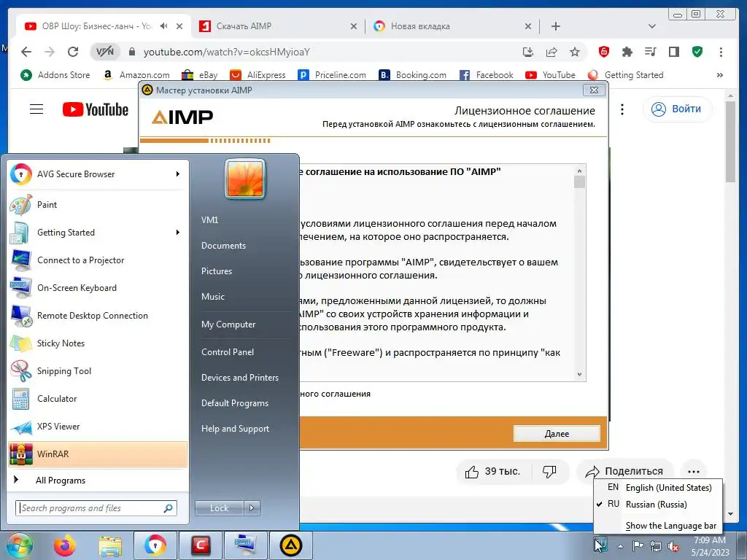Share this page icon in address bar
The image size is (747, 560).
point(551,52)
